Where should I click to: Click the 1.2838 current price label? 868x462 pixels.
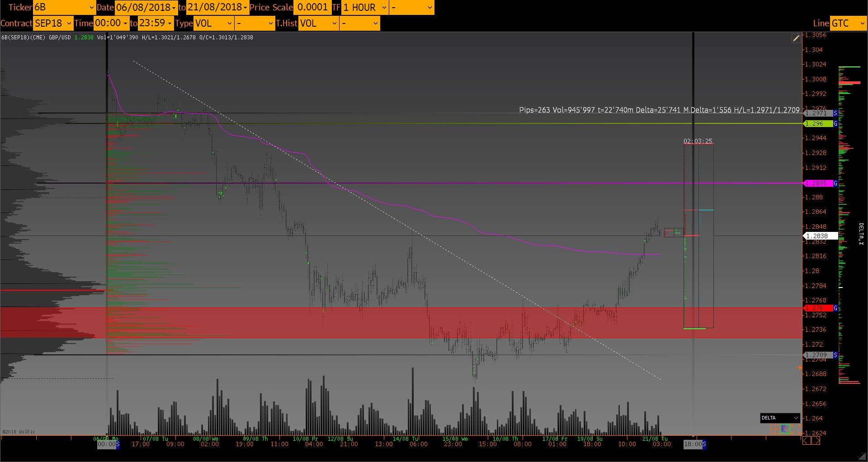point(820,236)
